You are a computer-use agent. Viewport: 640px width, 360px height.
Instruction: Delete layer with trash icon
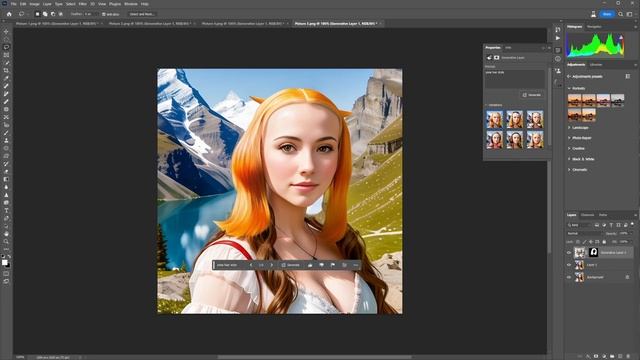point(629,356)
